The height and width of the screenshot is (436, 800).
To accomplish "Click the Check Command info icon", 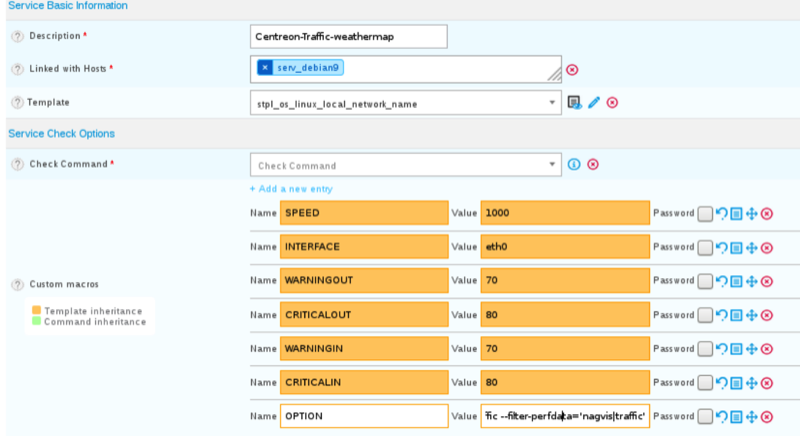I will coord(575,165).
